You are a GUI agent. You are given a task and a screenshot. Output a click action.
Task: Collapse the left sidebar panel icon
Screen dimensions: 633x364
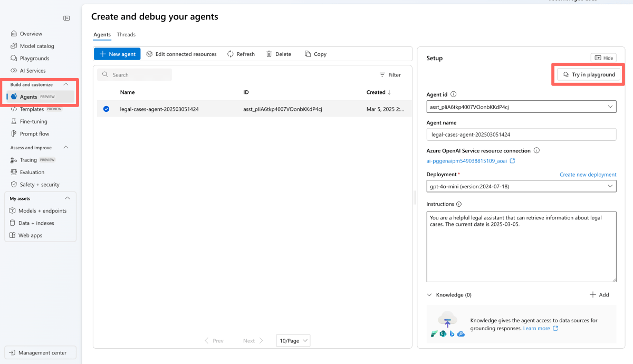[66, 18]
